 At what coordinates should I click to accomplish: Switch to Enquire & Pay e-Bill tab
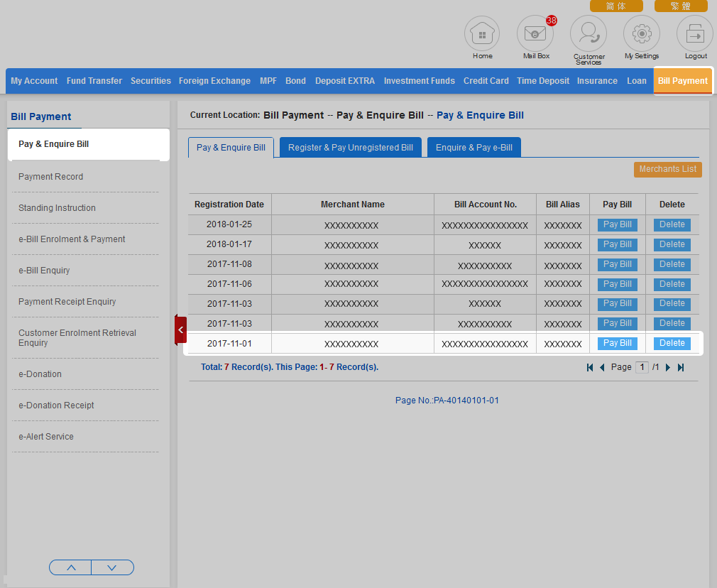click(x=474, y=148)
